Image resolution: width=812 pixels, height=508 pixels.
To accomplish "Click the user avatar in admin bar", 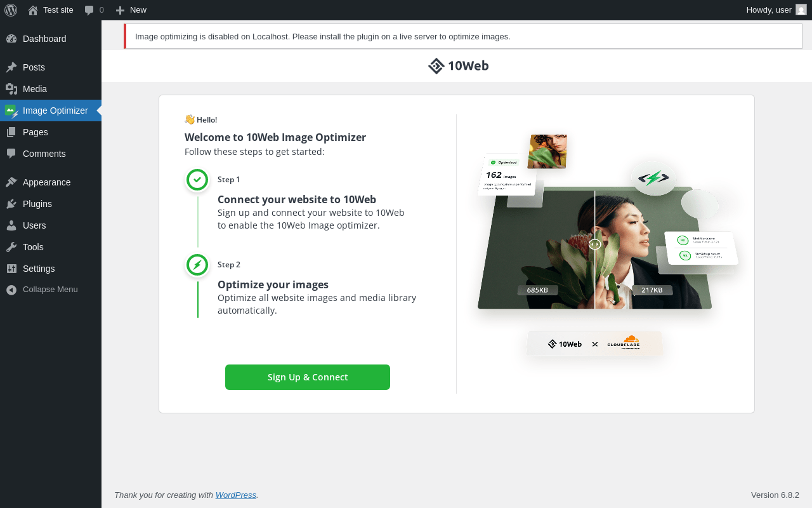I will coord(801,10).
